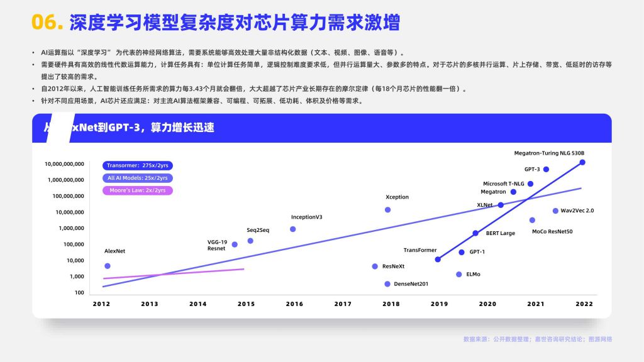
Task: Click the dot next to the TransFormer label
Action: click(x=438, y=260)
